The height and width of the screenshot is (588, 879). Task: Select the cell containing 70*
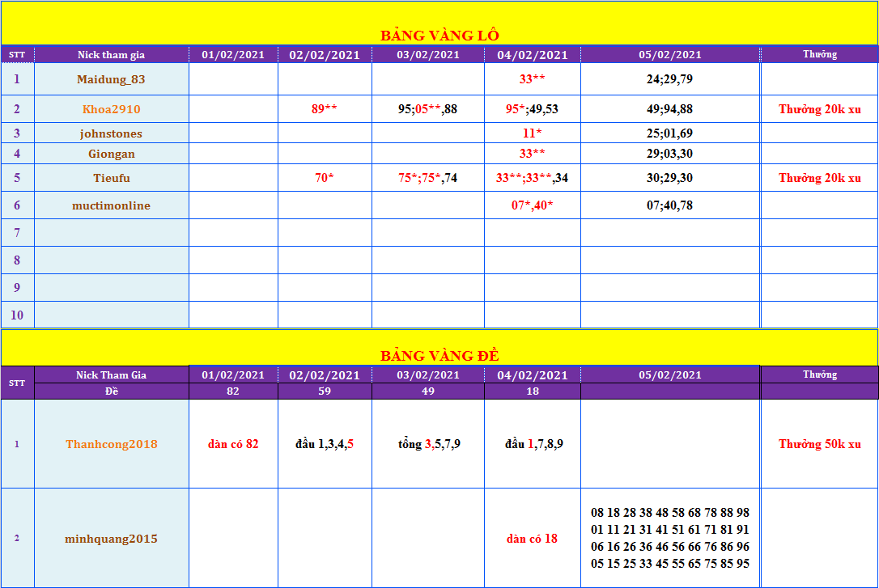325,178
